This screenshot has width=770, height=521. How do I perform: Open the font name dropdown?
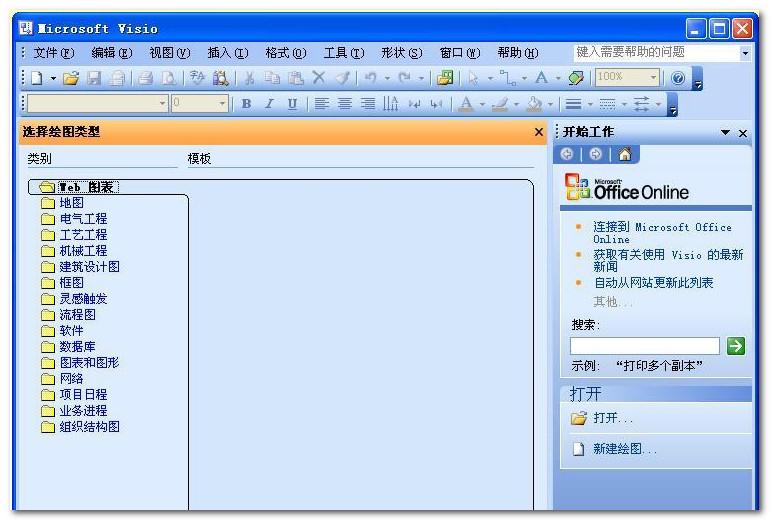(163, 104)
